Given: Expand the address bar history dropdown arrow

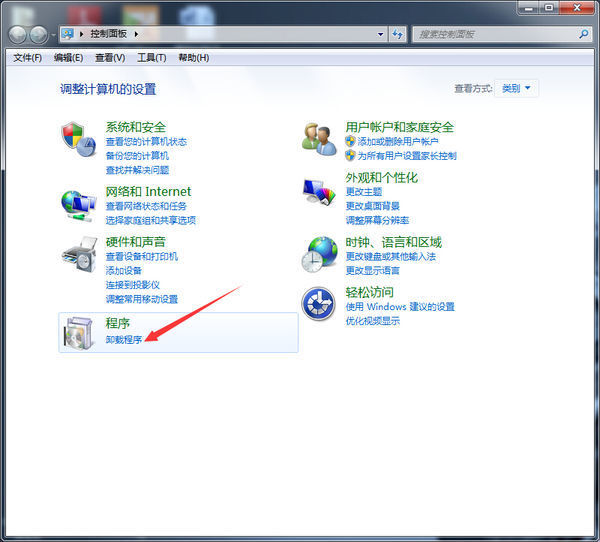Looking at the screenshot, I should [380, 34].
